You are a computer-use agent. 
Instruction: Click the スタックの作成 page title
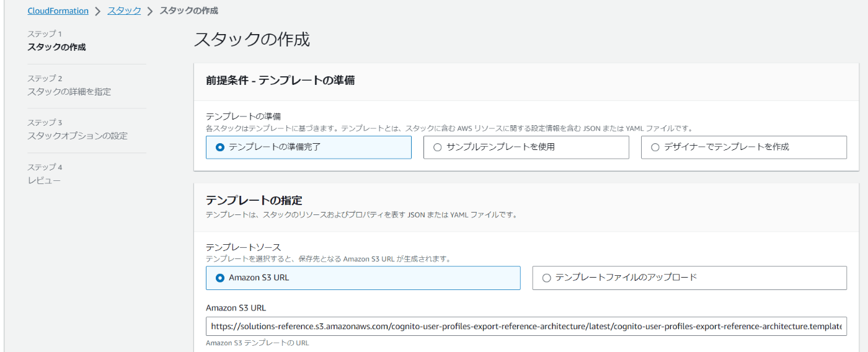252,39
